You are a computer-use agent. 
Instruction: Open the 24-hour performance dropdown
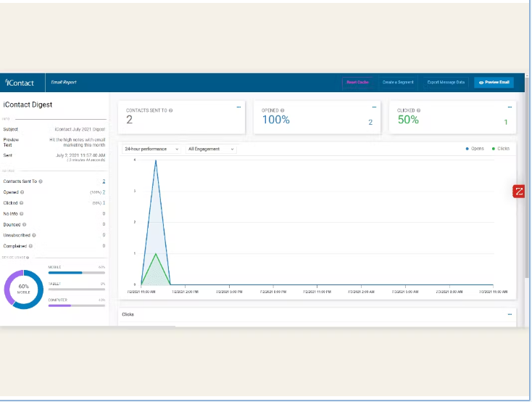pos(151,149)
